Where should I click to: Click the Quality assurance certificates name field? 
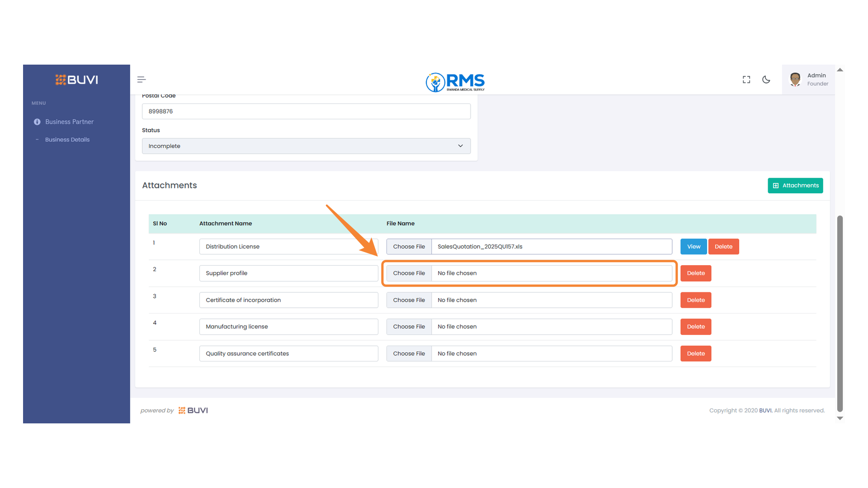[288, 353]
